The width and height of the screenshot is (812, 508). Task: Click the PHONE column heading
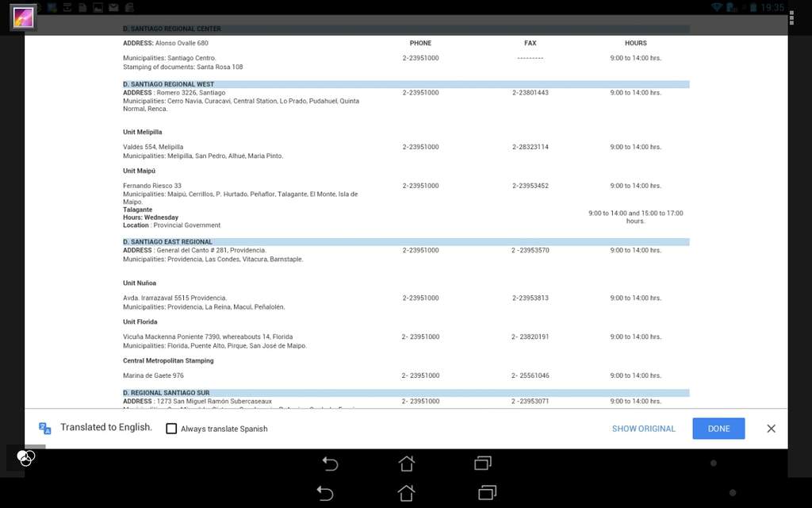point(420,43)
